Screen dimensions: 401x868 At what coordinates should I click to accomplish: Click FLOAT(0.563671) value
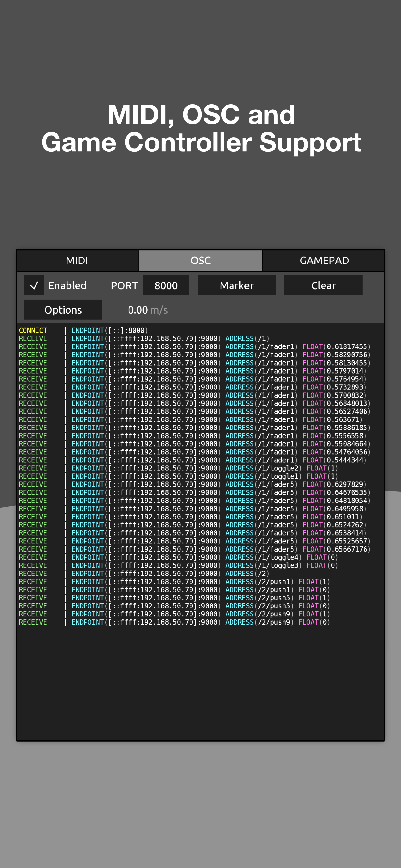click(332, 419)
